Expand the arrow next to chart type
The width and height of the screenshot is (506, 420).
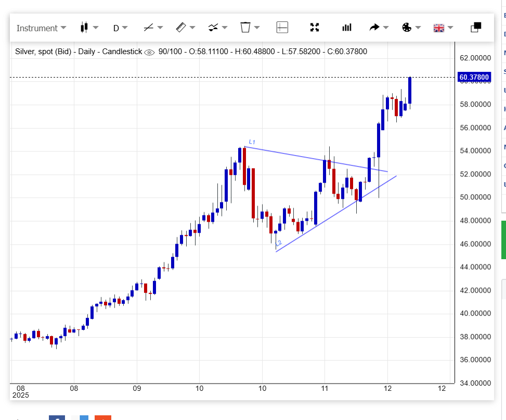96,28
